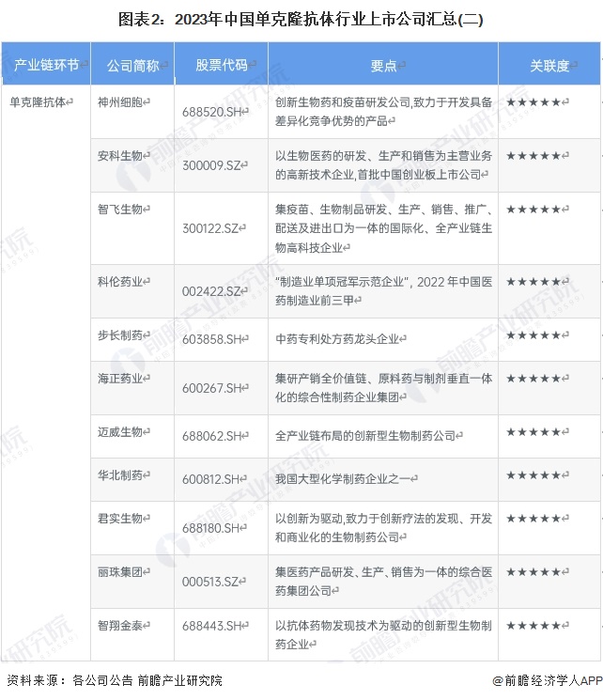Select company name 迈威生物
Viewport: 603px width, 700px height.
point(120,432)
